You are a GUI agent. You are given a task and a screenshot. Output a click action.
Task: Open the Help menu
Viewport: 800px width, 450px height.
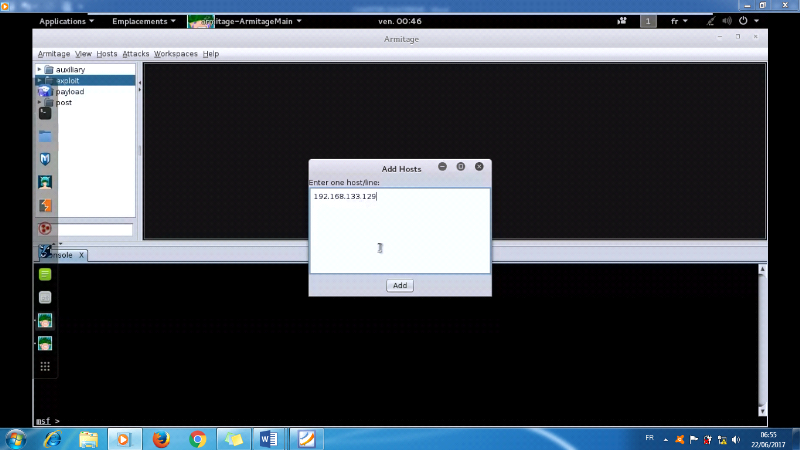211,54
